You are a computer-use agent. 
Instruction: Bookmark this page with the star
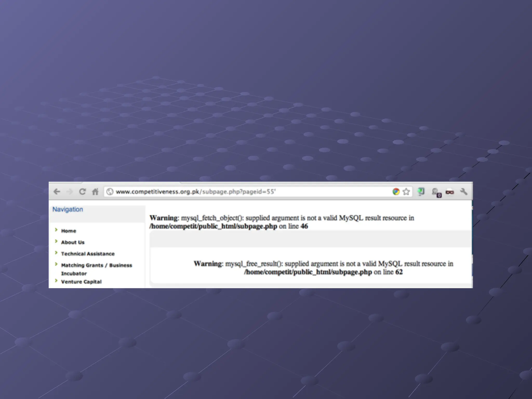(406, 192)
